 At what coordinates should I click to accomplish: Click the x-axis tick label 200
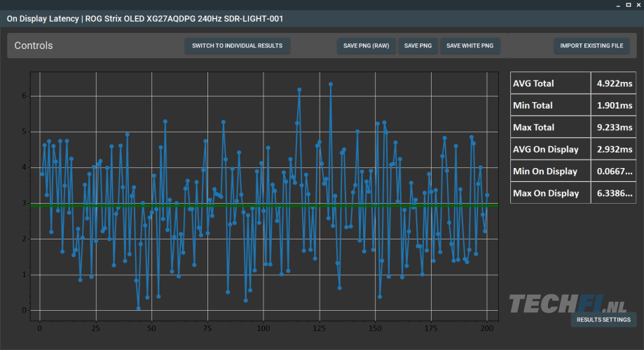[487, 328]
